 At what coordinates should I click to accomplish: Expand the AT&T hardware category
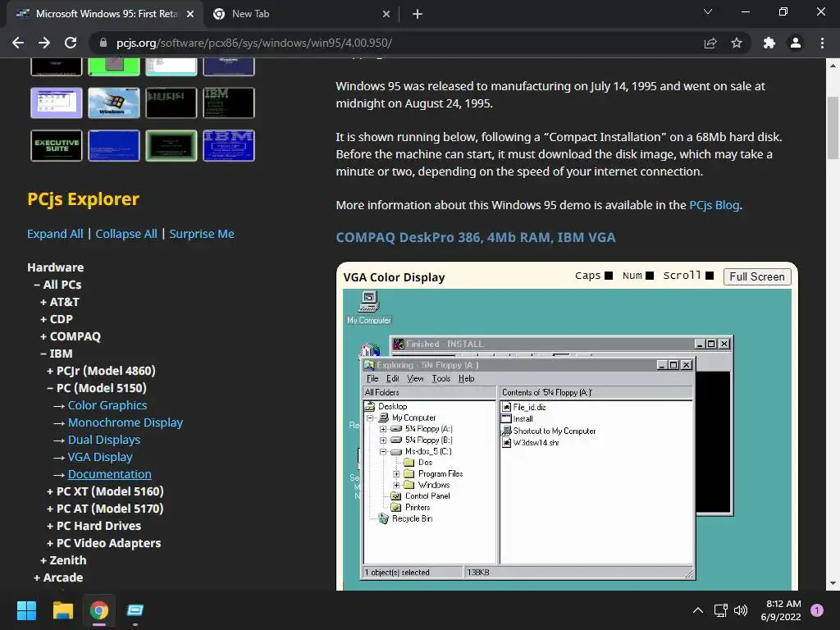[59, 302]
